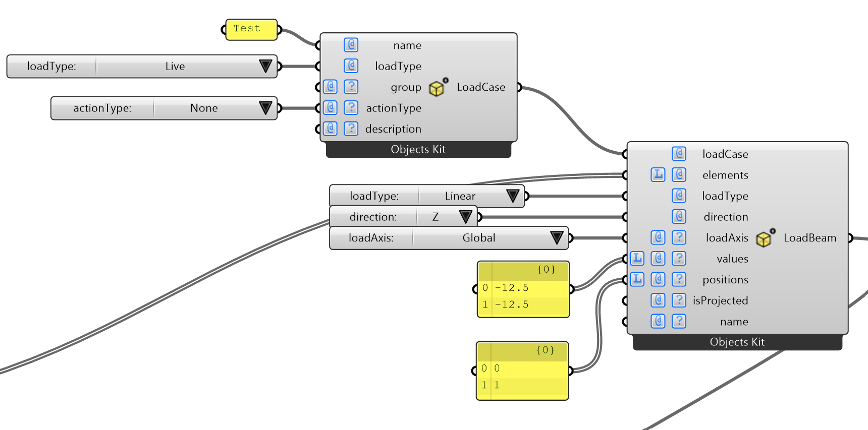
Task: Toggle the question mark beside actionType input
Action: click(351, 108)
